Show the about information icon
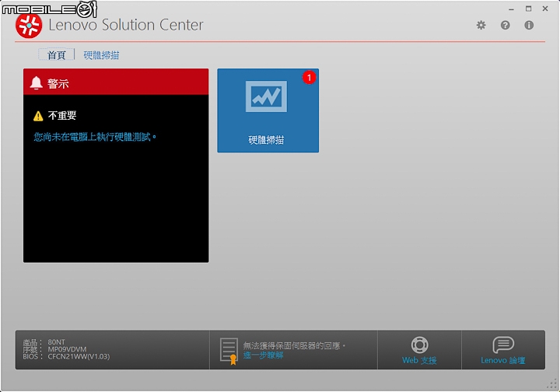560x392 pixels. click(529, 25)
